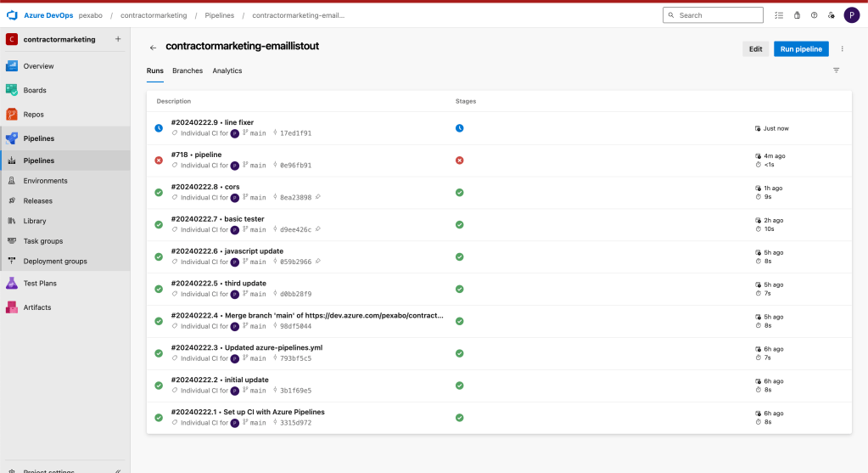Click in-progress stage icon for line fixer

click(460, 128)
